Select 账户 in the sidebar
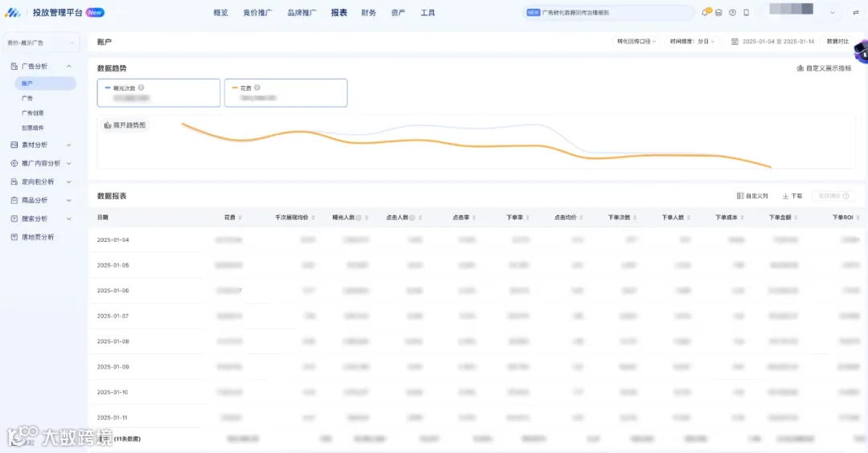This screenshot has height=453, width=868. [x=45, y=84]
